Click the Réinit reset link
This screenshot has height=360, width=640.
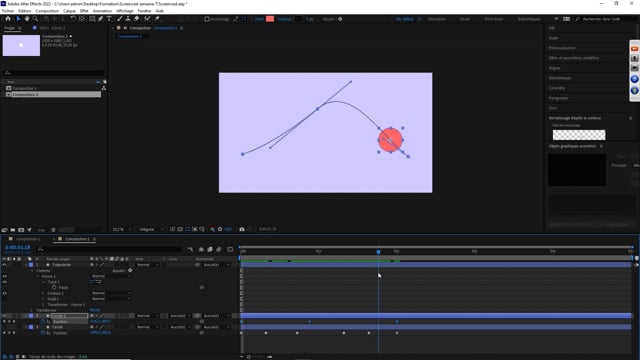point(95,310)
